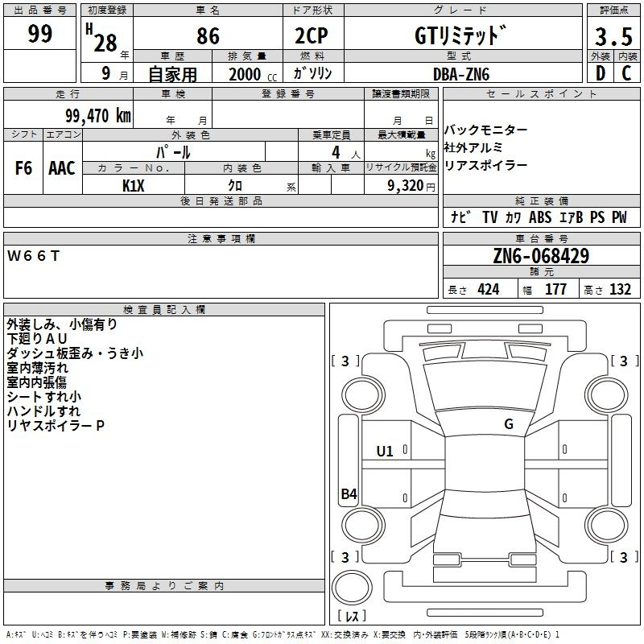The height and width of the screenshot is (644, 644).
Task: Click the [レス] mark below the diagram
Action: tap(351, 617)
